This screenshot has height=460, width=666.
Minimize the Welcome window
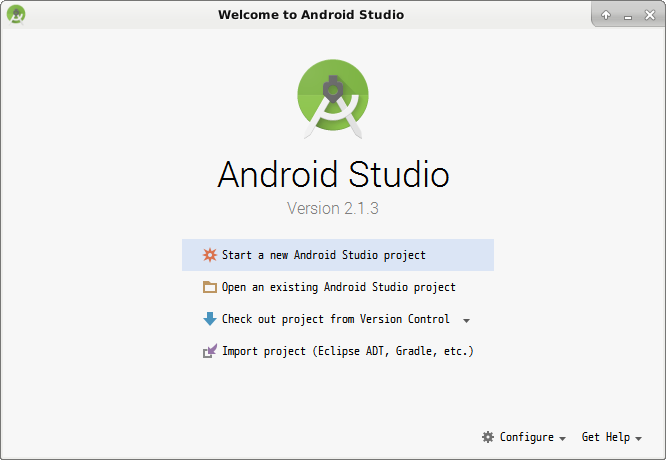[x=626, y=15]
